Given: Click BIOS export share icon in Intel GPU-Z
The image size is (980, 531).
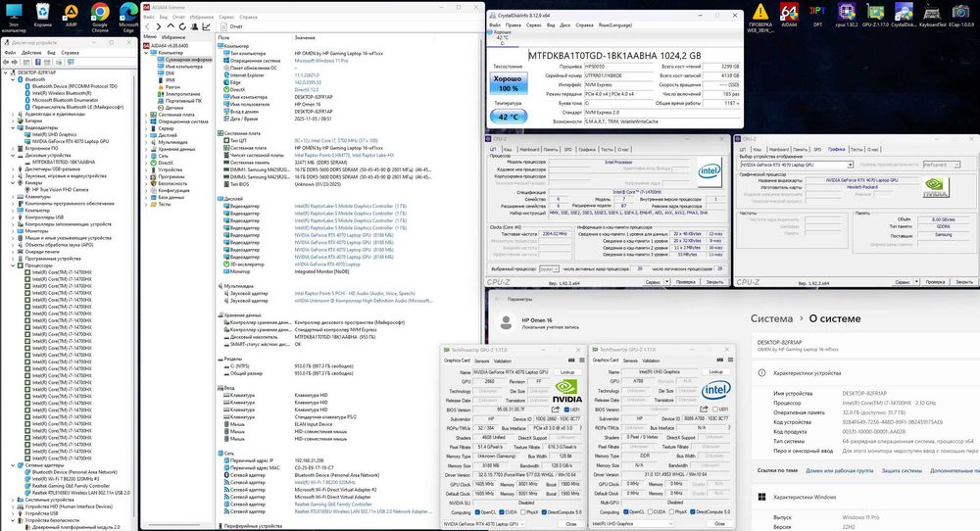Looking at the screenshot, I should pos(703,410).
